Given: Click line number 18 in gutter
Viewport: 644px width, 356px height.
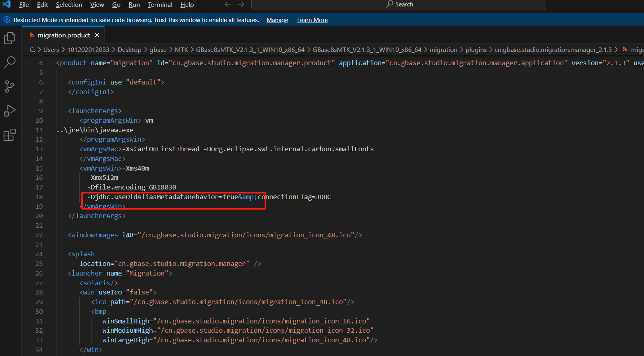Looking at the screenshot, I should pos(39,197).
